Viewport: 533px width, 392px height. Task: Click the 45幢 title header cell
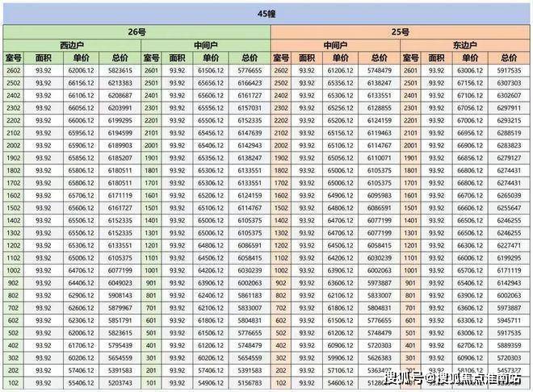266,14
